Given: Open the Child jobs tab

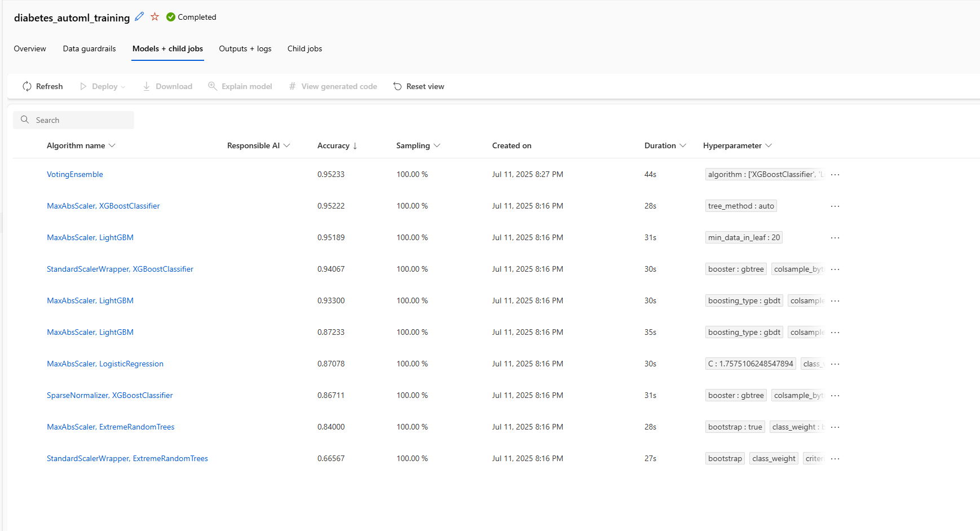Looking at the screenshot, I should pos(304,48).
